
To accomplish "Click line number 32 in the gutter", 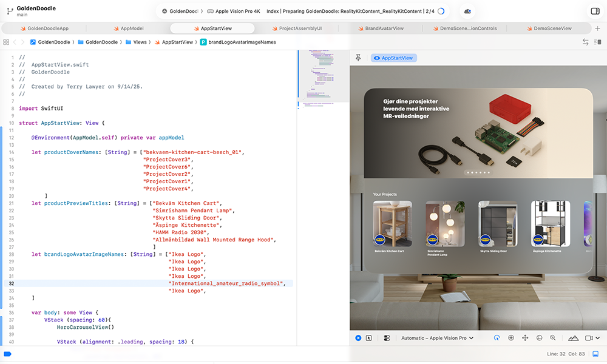I will pyautogui.click(x=11, y=283).
